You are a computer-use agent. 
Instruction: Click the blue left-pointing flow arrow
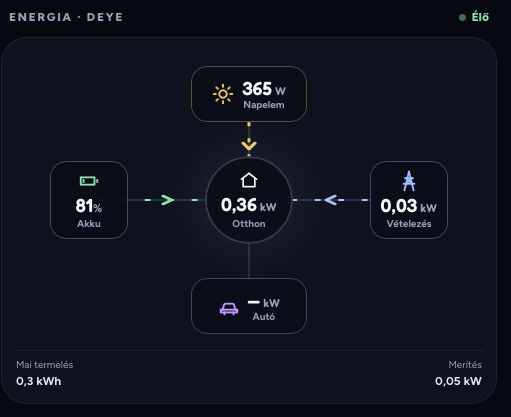click(x=331, y=200)
